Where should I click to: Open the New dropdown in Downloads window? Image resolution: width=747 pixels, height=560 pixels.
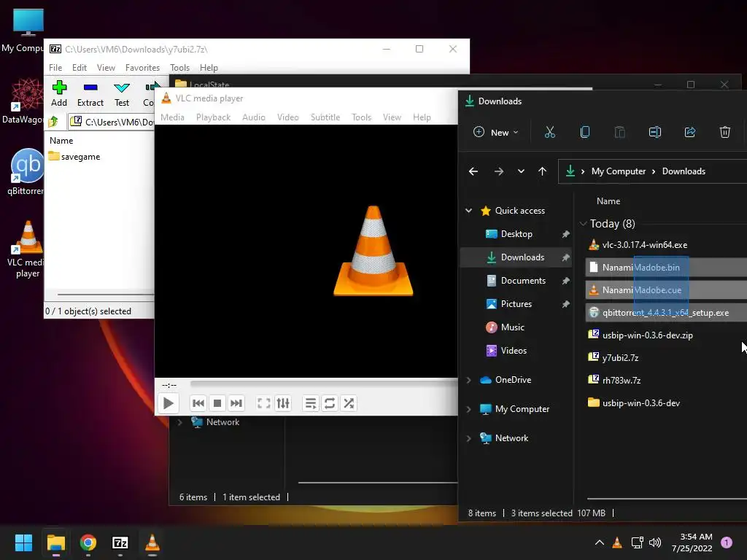pyautogui.click(x=495, y=133)
